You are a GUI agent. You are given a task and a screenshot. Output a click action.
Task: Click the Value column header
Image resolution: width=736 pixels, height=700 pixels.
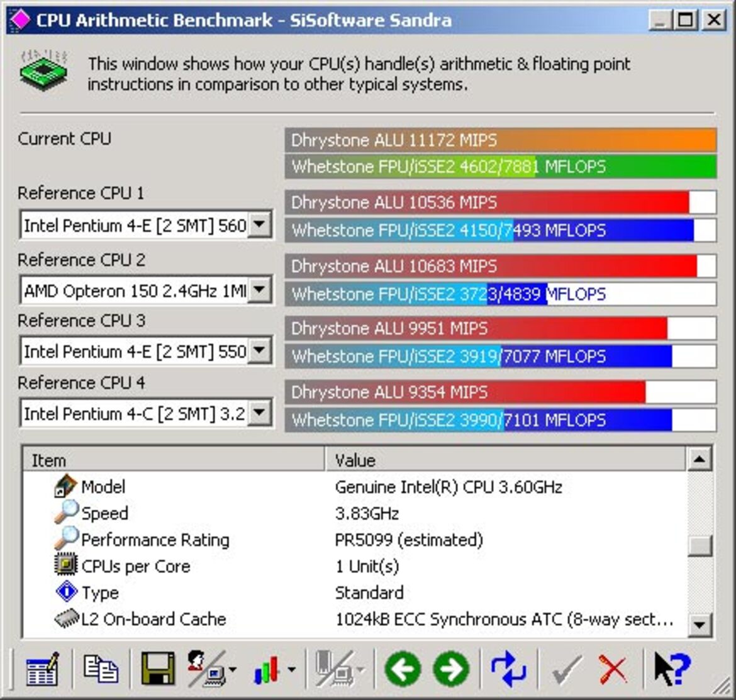coord(505,460)
